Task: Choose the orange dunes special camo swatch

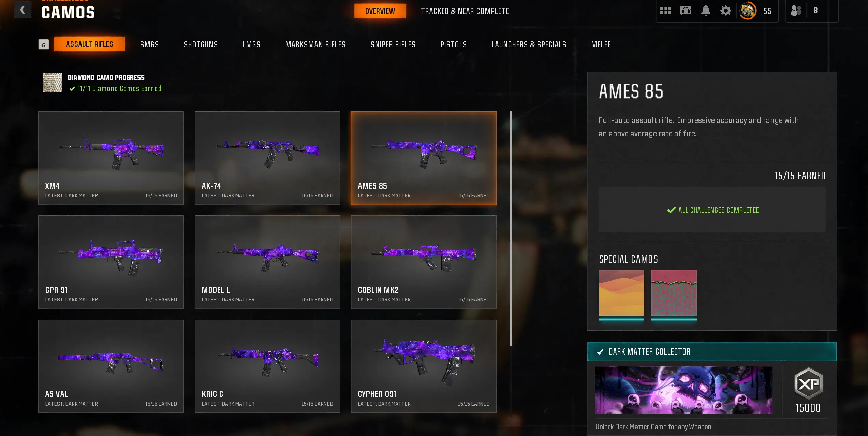Action: pyautogui.click(x=621, y=293)
